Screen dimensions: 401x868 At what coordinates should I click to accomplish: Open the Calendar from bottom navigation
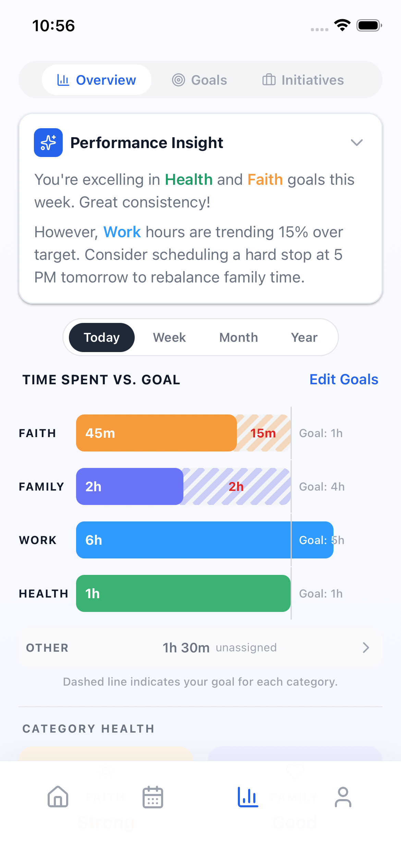(x=153, y=797)
